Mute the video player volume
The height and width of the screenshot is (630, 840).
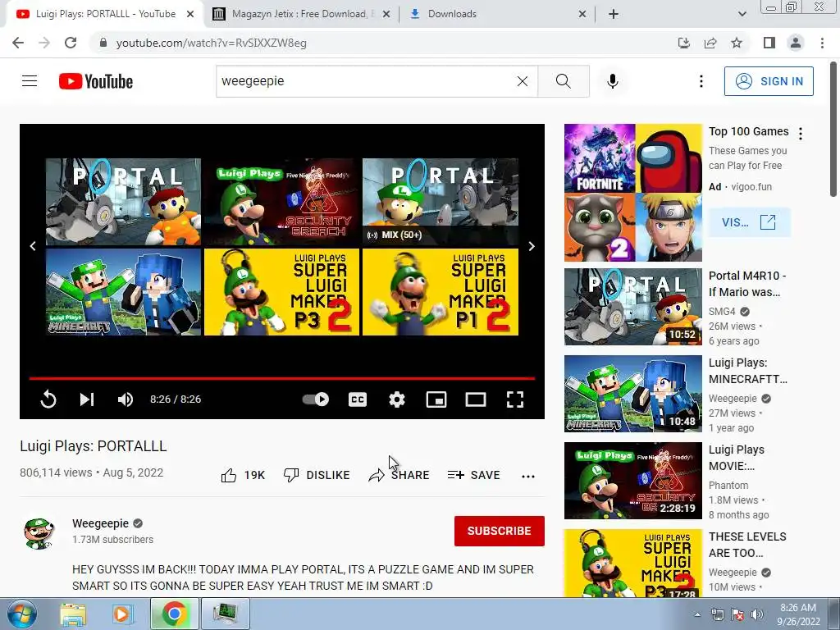[126, 399]
